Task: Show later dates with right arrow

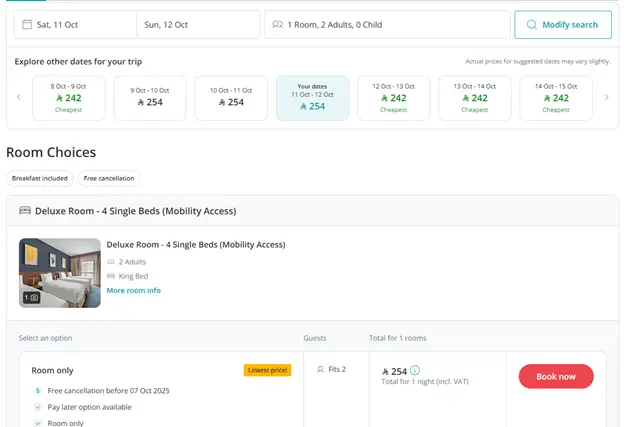Action: pos(606,97)
